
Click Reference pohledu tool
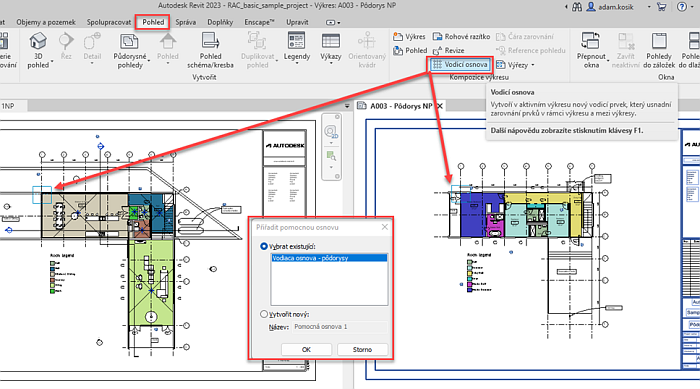click(530, 50)
